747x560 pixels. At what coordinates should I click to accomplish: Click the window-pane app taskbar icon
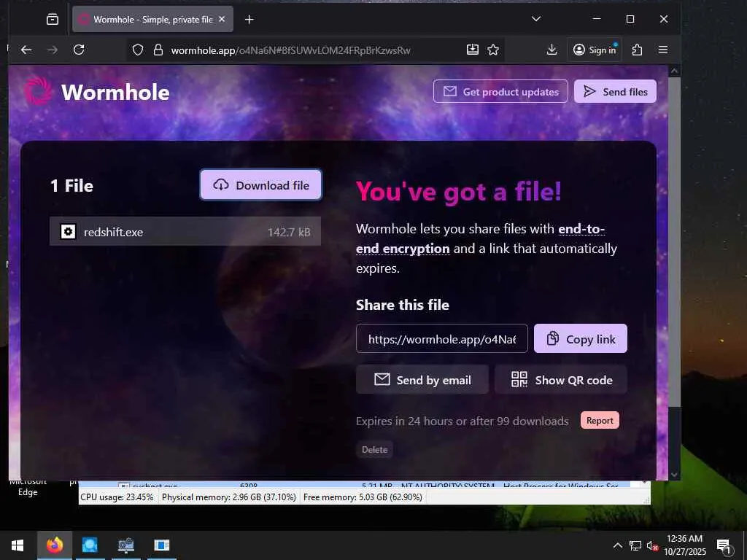point(161,545)
